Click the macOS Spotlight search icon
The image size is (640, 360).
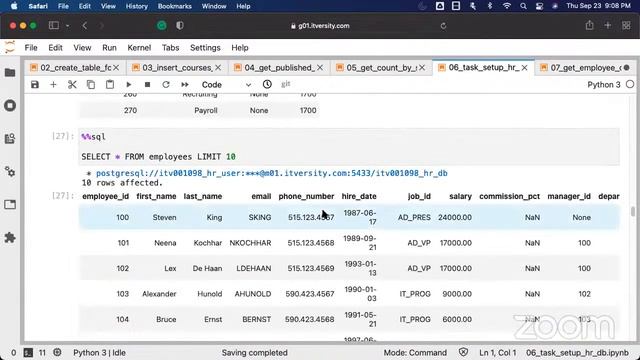523,6
